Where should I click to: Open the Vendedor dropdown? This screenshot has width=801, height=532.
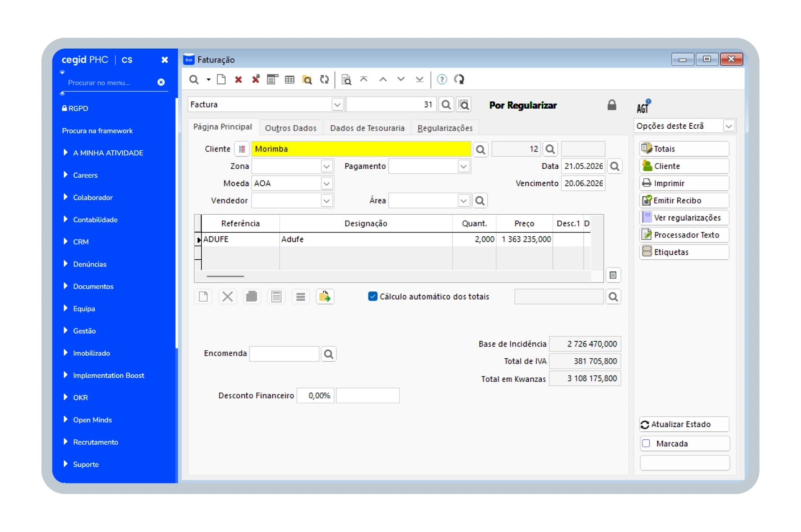[327, 201]
